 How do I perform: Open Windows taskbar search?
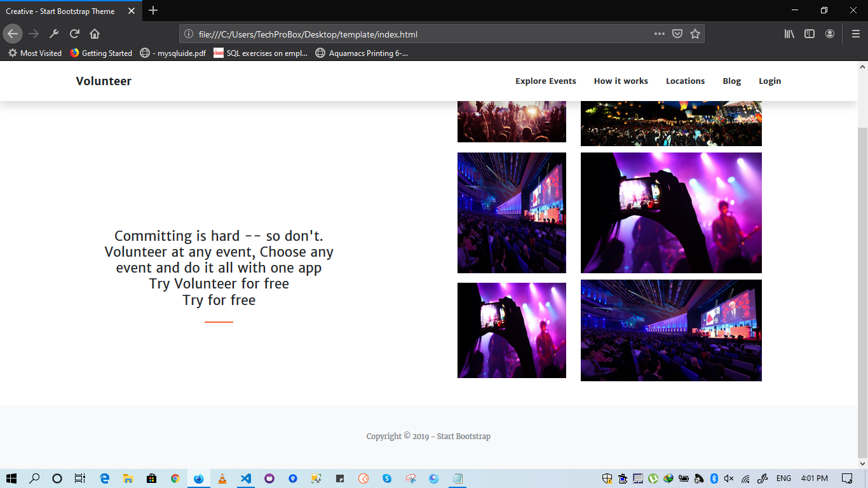pos(34,478)
